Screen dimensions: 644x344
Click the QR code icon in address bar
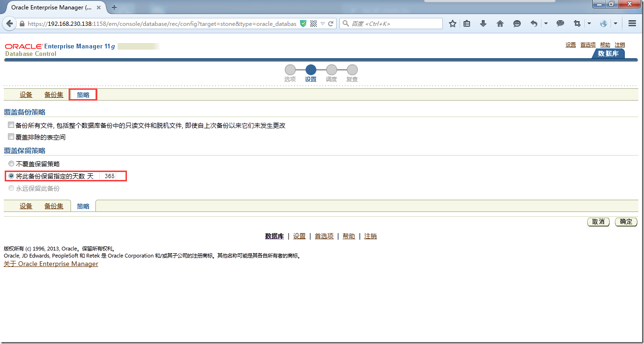click(x=314, y=23)
